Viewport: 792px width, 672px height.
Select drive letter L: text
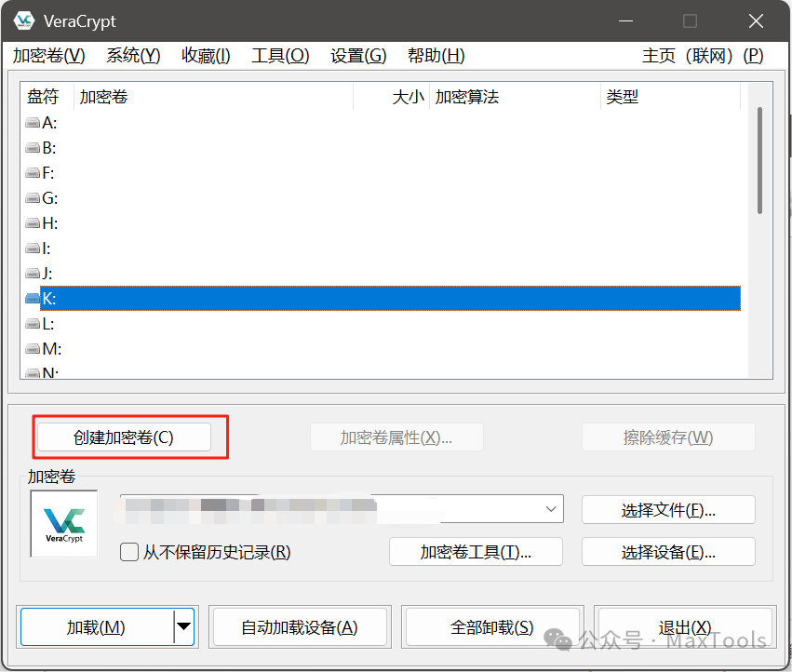click(x=48, y=324)
